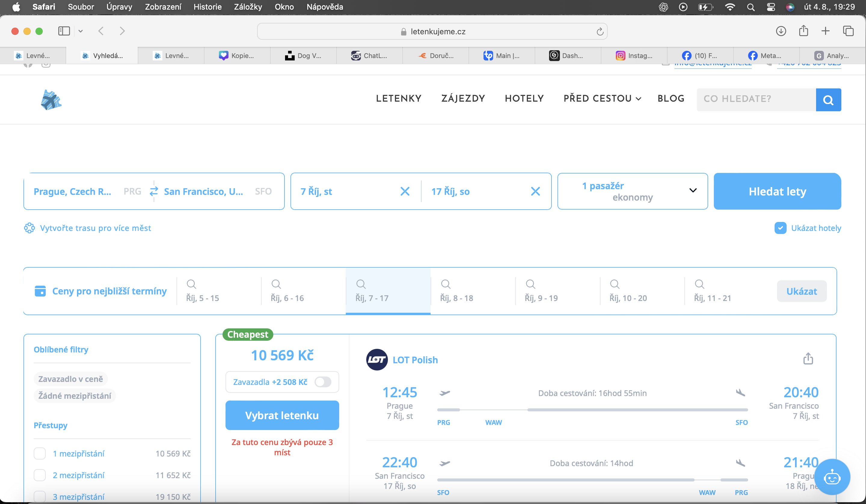The height and width of the screenshot is (504, 866).
Task: Toggle the Safari sidebar button
Action: click(x=64, y=31)
